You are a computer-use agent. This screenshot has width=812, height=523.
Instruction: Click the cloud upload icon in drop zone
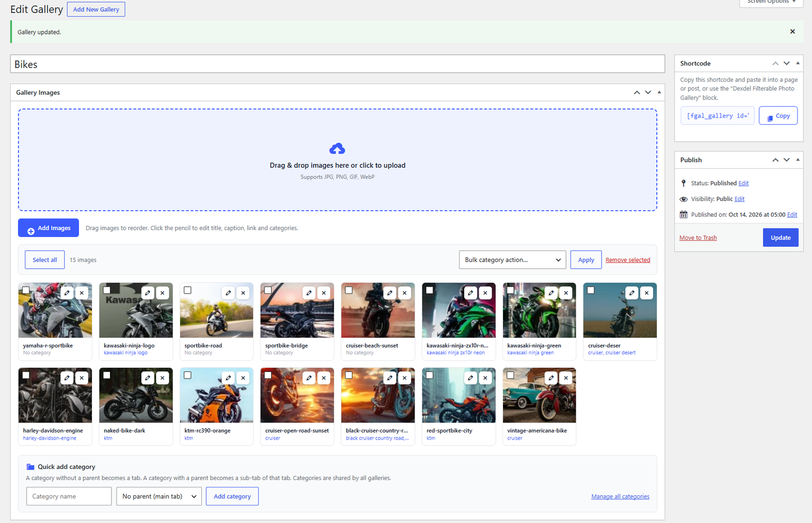click(337, 149)
